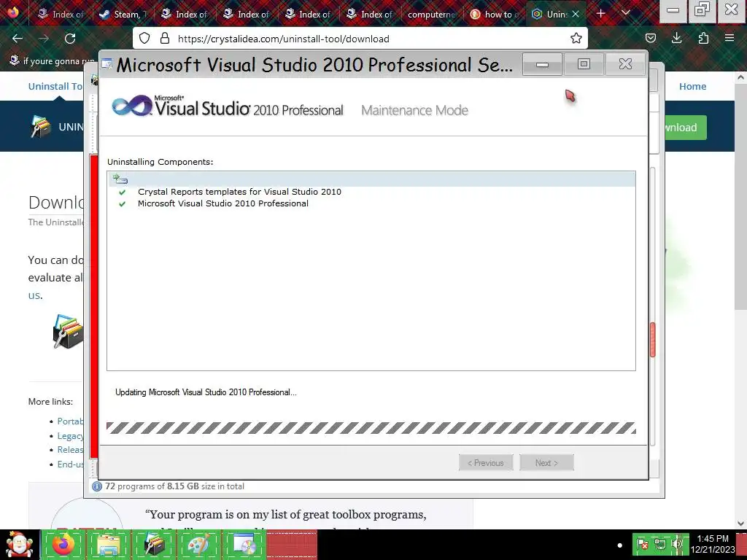Click the red scrollbar thumb in Uninstall Tool
The height and width of the screenshot is (560, 747).
tap(653, 340)
